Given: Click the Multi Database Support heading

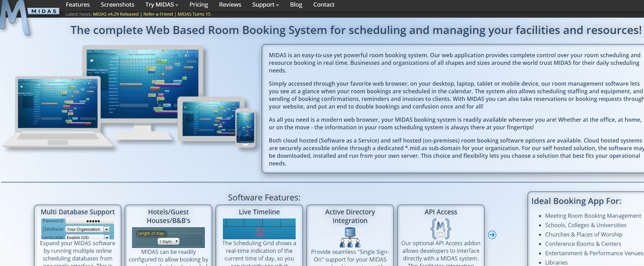Looking at the screenshot, I should pyautogui.click(x=78, y=212).
